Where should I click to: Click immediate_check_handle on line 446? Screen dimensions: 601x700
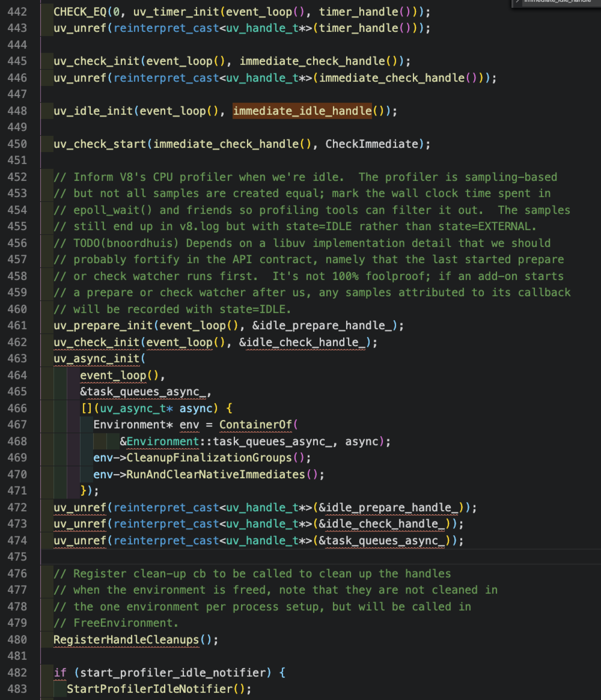tap(392, 78)
